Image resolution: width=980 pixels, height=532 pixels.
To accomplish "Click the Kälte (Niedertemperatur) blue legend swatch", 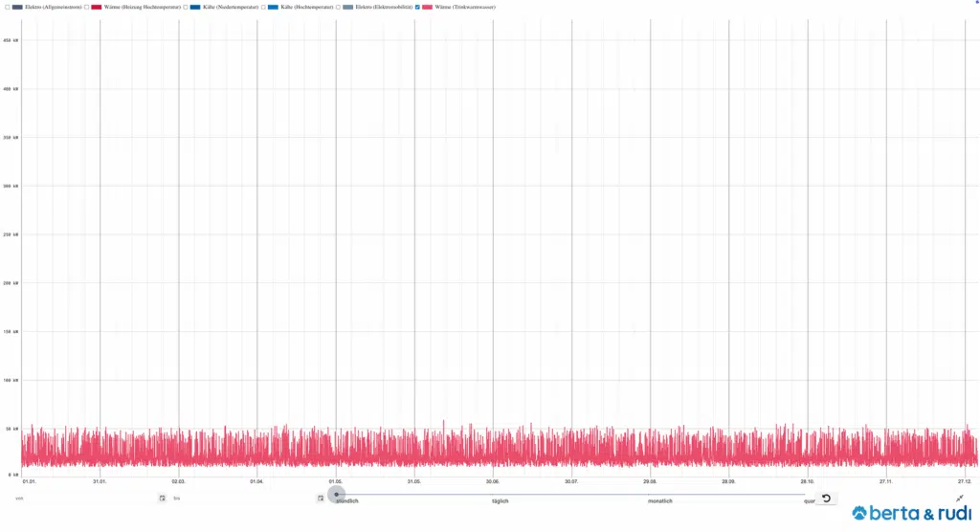I will [x=196, y=7].
